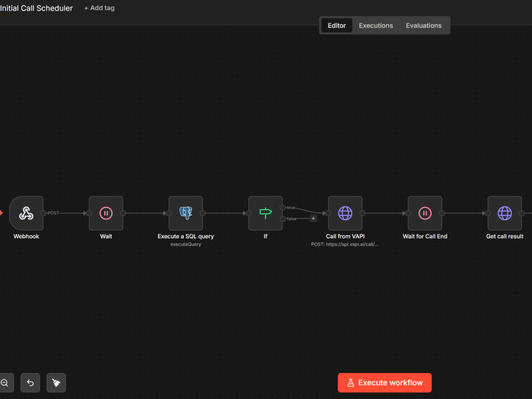This screenshot has height=399, width=532.
Task: Select the Webhook trigger node
Action: (27, 213)
